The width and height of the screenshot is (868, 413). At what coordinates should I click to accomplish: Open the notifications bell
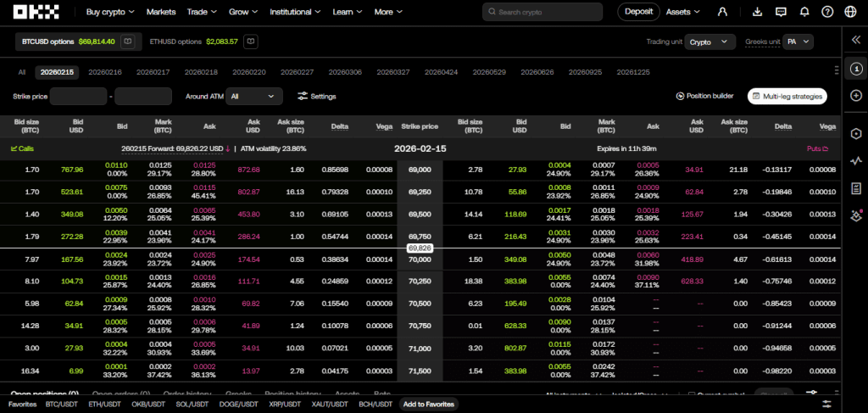coord(804,12)
